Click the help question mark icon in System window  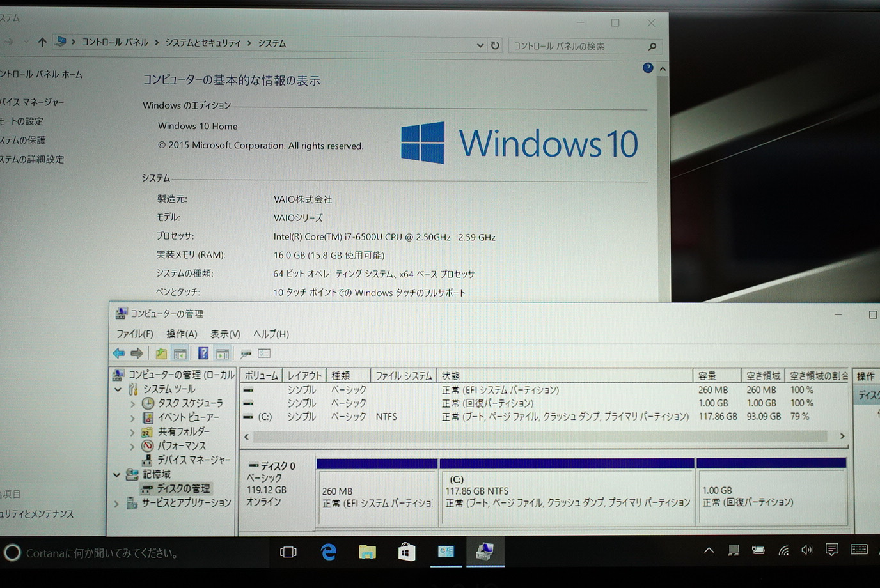point(648,68)
